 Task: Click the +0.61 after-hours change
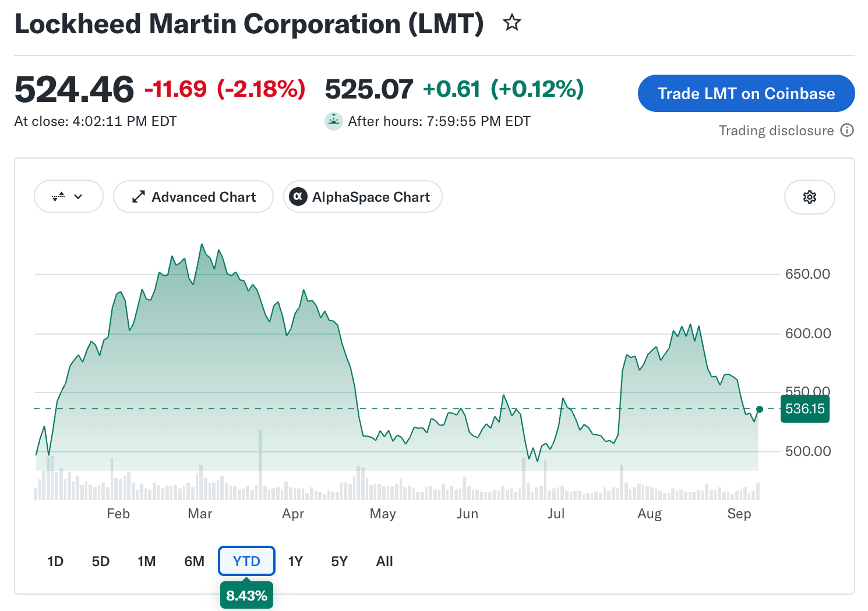click(x=451, y=89)
